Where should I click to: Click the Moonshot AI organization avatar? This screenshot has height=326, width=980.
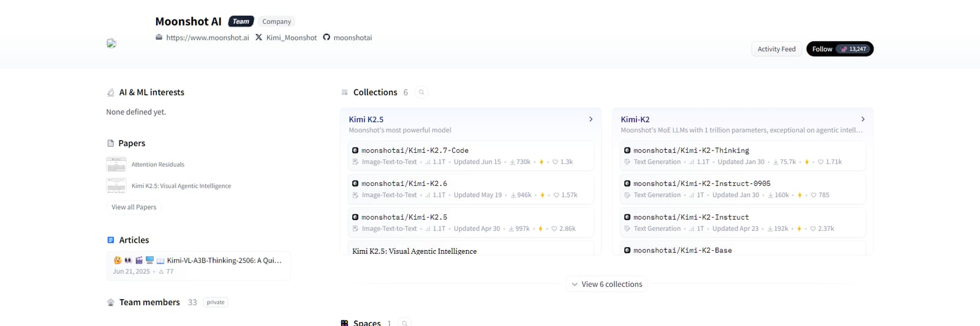tap(111, 43)
